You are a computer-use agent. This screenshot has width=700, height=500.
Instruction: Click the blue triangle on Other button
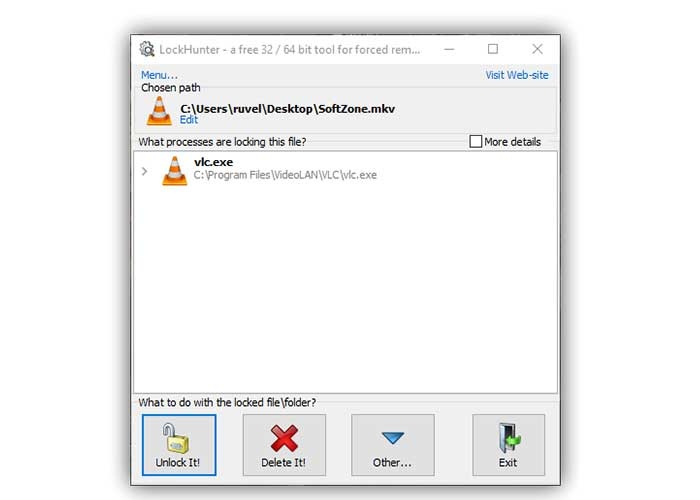pos(393,438)
